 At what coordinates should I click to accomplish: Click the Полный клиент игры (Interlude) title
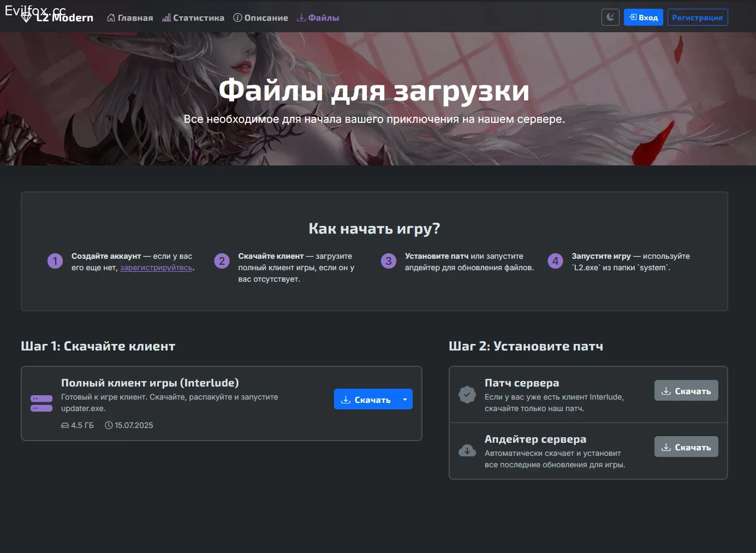(150, 383)
